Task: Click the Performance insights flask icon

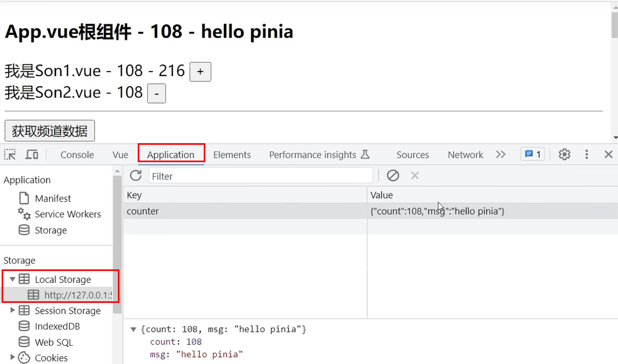Action: (x=365, y=154)
